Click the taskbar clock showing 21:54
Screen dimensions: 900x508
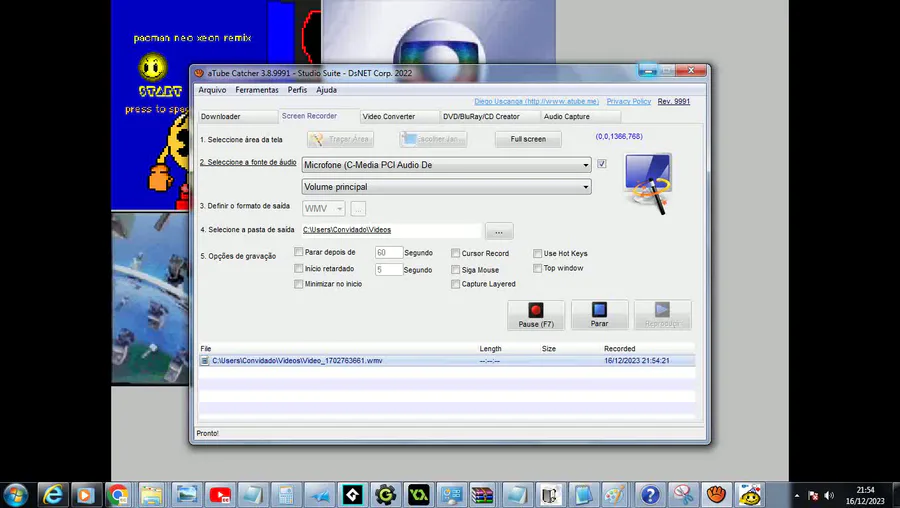point(865,495)
